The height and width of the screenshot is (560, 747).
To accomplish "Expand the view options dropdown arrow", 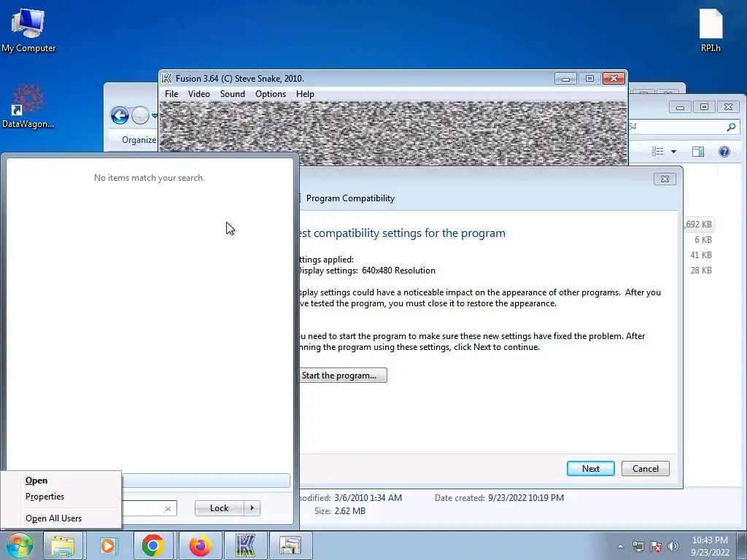I will 673,152.
